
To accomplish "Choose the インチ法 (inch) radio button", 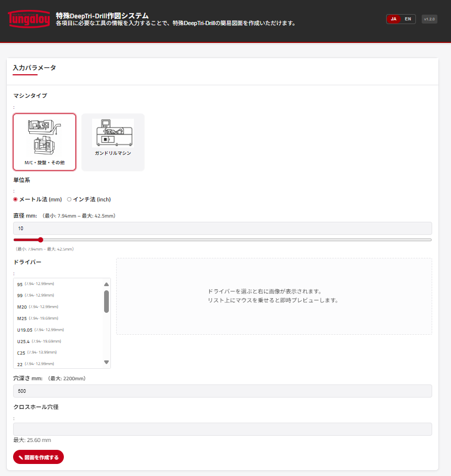I will (x=69, y=199).
